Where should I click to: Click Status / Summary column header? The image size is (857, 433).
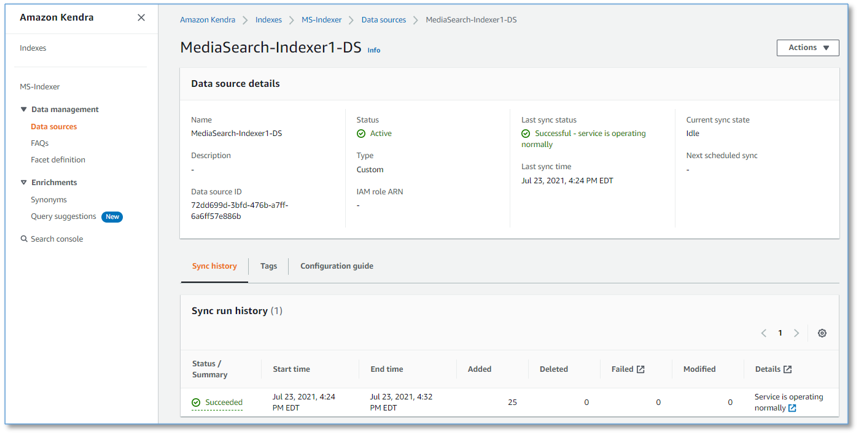tap(209, 369)
